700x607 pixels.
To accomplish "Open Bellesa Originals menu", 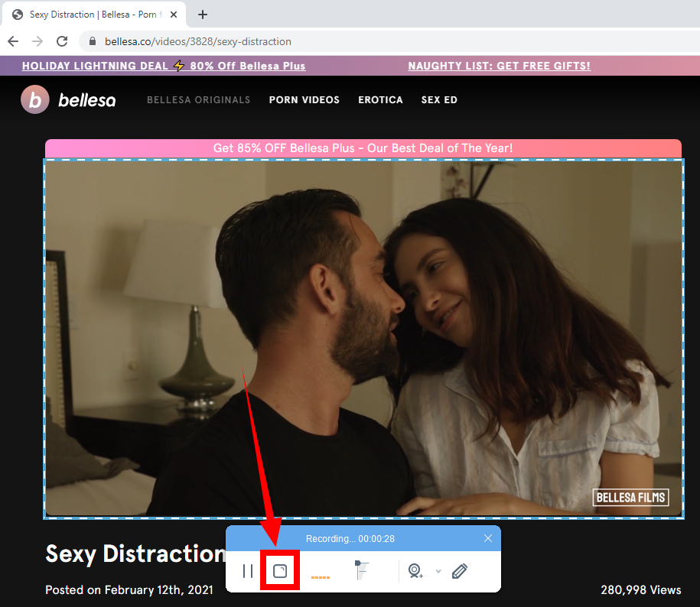I will (x=199, y=100).
